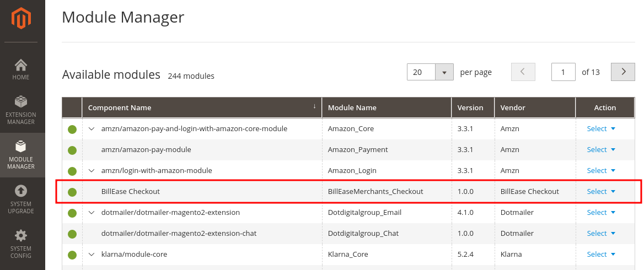Click green status dot for BillEase Checkout
This screenshot has height=270, width=644.
point(72,192)
